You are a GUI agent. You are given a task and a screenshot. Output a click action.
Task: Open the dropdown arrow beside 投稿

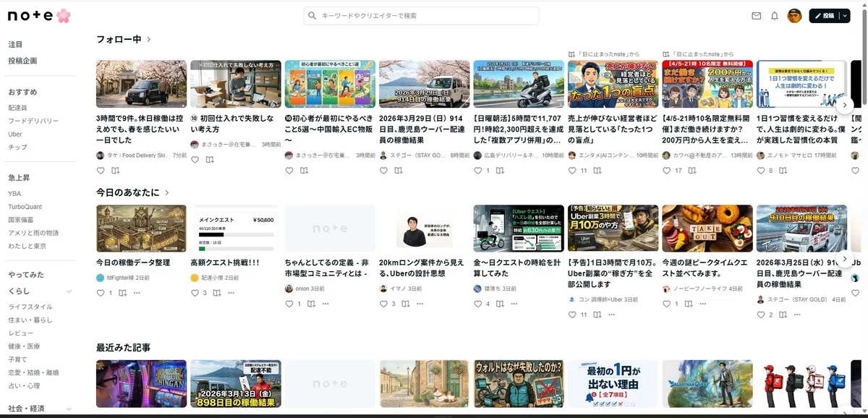coord(844,16)
